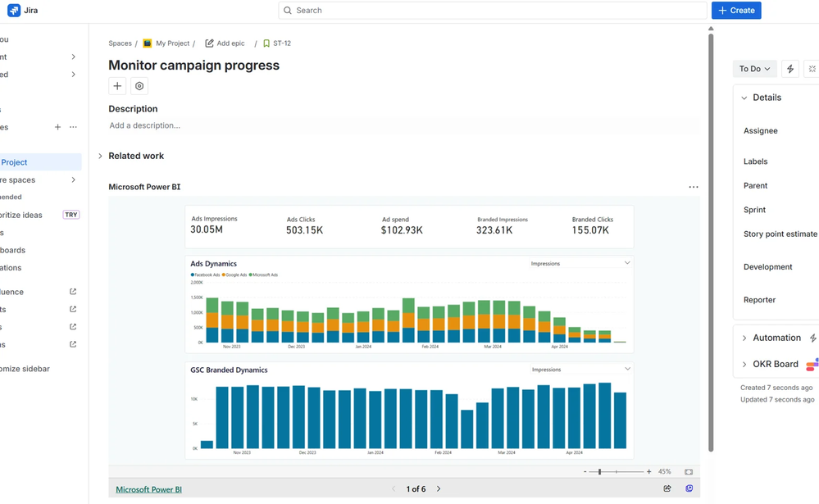Click the lightning icon in the Automation row
The height and width of the screenshot is (504, 819).
813,338
